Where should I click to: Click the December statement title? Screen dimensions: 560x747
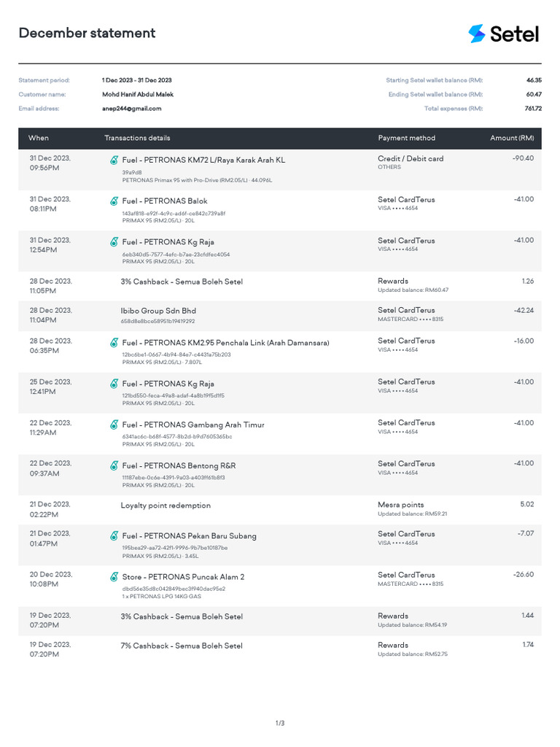pos(87,34)
